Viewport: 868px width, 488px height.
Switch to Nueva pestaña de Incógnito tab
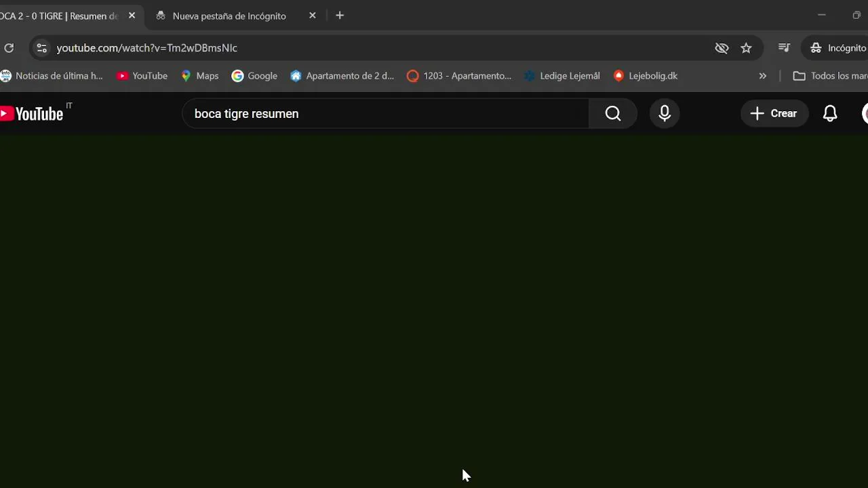point(229,16)
